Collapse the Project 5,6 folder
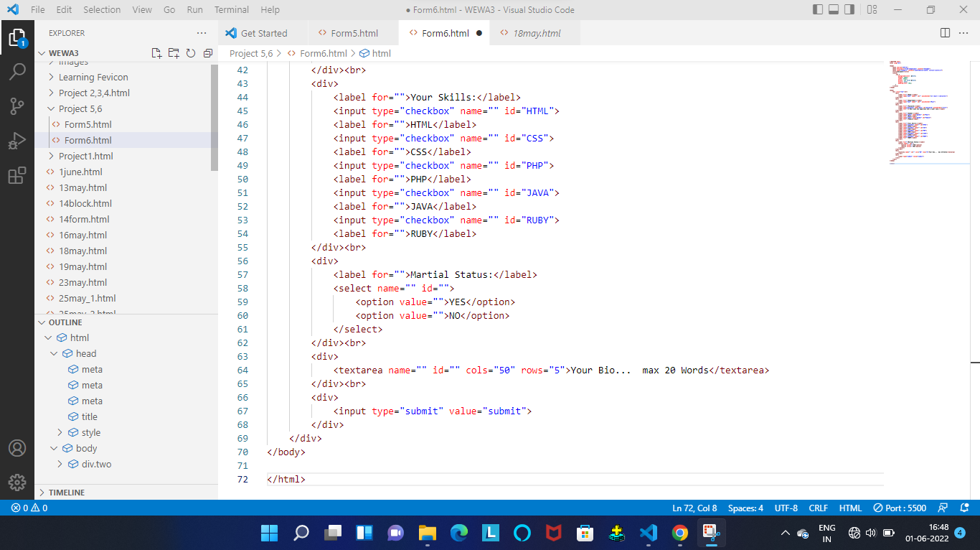Image resolution: width=980 pixels, height=550 pixels. (x=80, y=108)
